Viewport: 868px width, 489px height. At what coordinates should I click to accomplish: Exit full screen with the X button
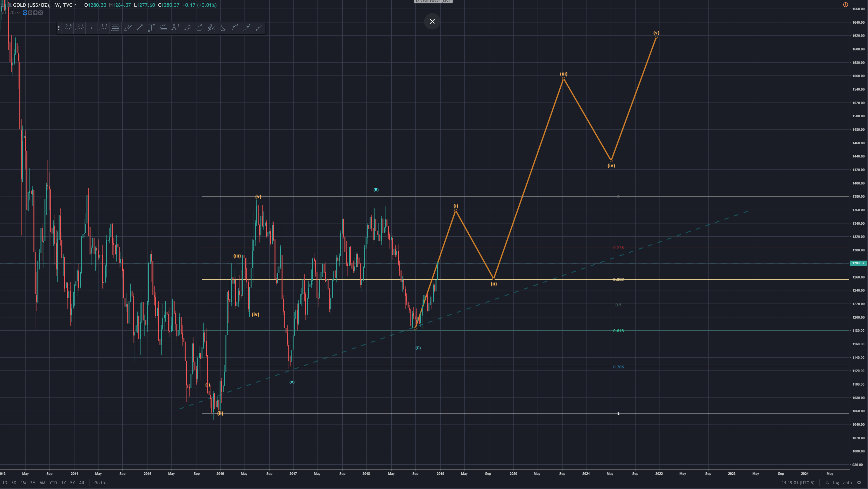[432, 21]
